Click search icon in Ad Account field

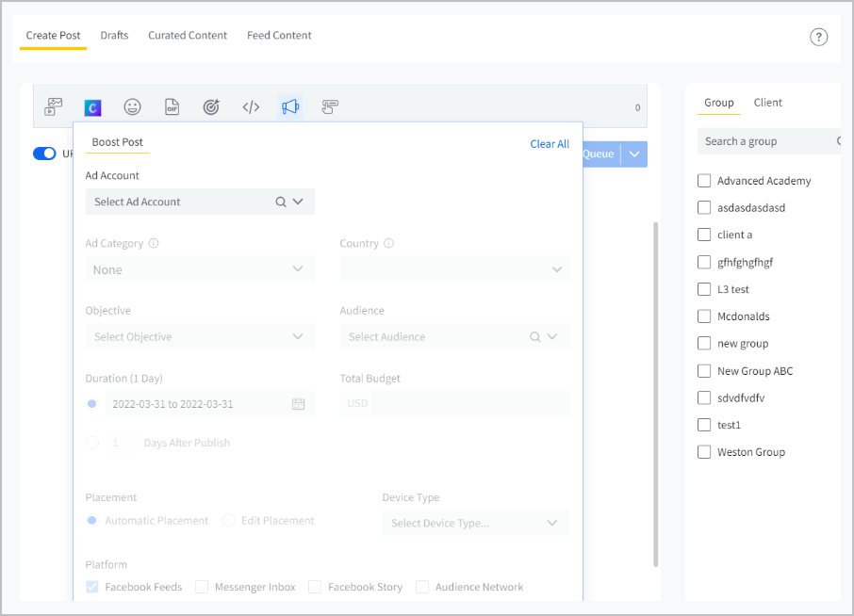(281, 202)
